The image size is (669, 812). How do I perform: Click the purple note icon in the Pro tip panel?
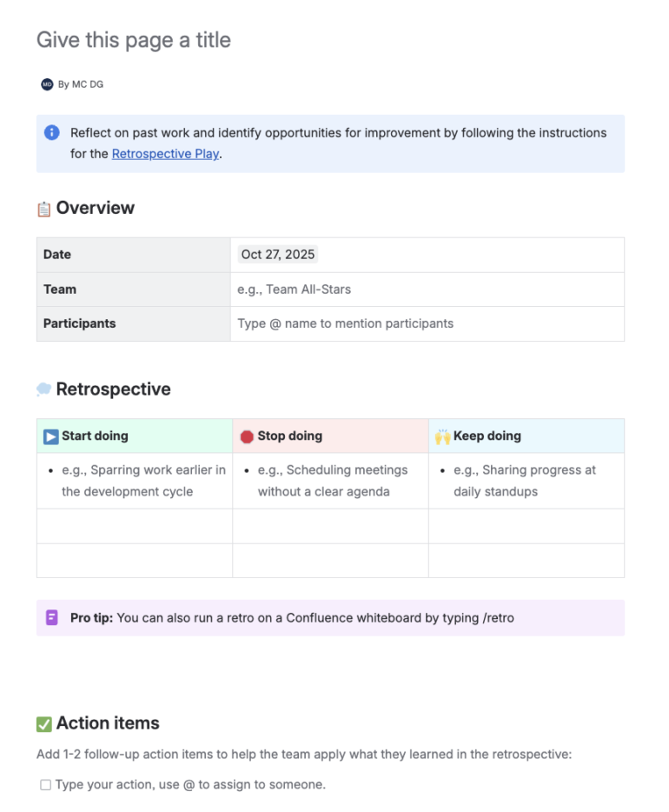point(50,618)
